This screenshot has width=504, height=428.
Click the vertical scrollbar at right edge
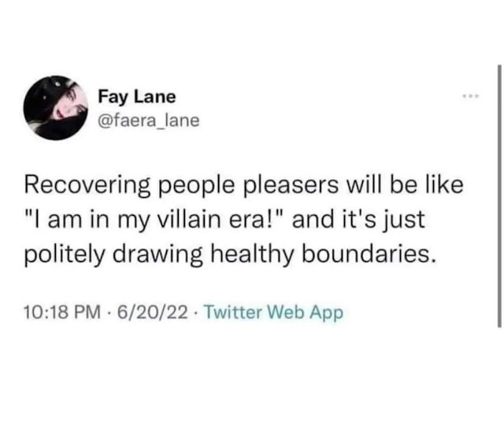click(499, 197)
